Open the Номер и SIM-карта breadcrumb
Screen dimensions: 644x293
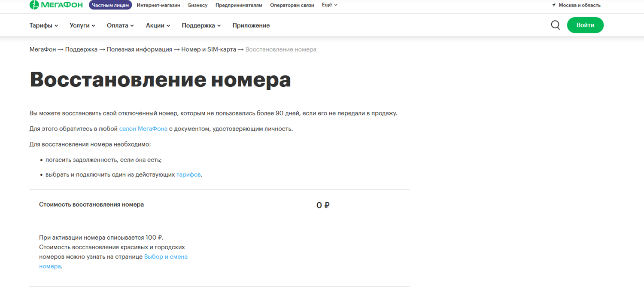point(209,49)
